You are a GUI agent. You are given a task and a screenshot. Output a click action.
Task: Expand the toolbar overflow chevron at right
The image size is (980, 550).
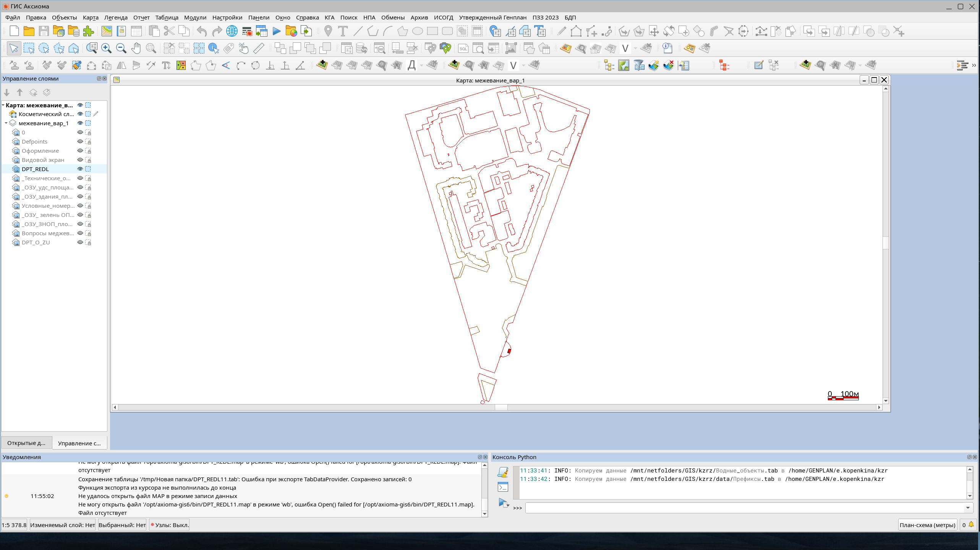[x=974, y=65]
